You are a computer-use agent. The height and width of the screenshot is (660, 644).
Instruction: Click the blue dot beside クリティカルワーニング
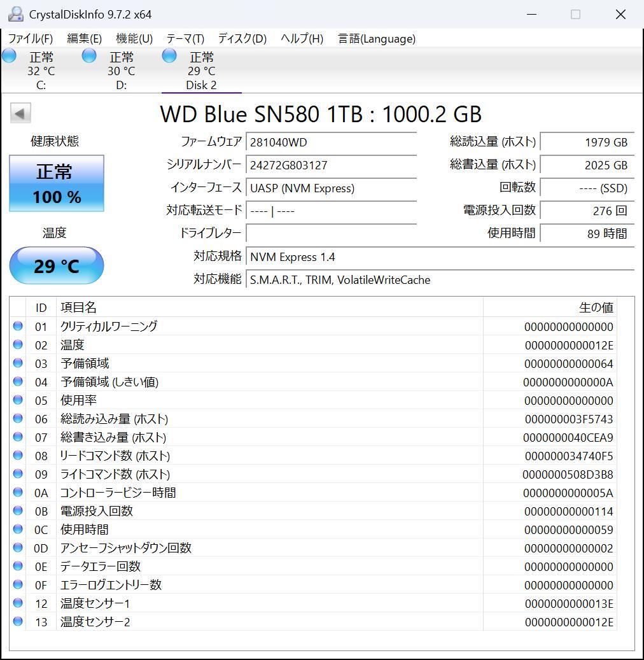(18, 326)
